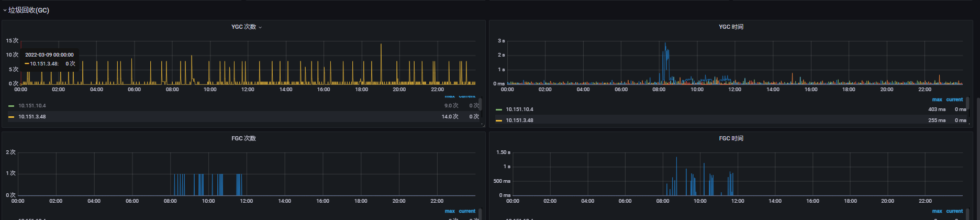This screenshot has width=980, height=220.
Task: Toggle series 10.151.10.4 in YGC 时间 legend
Action: click(x=519, y=109)
